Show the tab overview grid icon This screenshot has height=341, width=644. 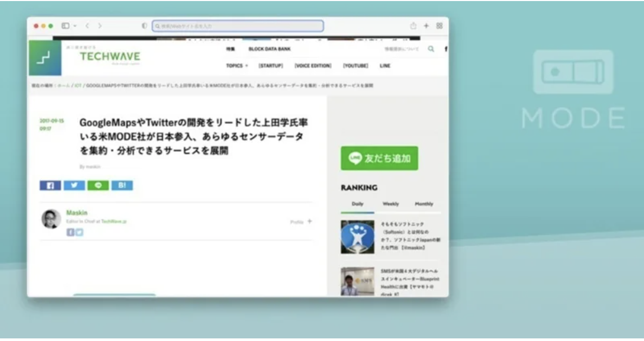click(x=439, y=25)
